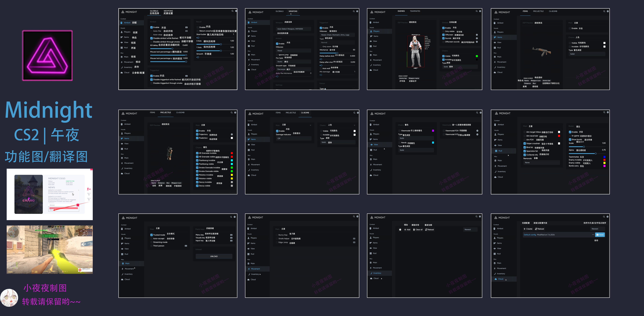Click the keybind icon for Edge Jump
This screenshot has width=644, height=316.
click(354, 242)
